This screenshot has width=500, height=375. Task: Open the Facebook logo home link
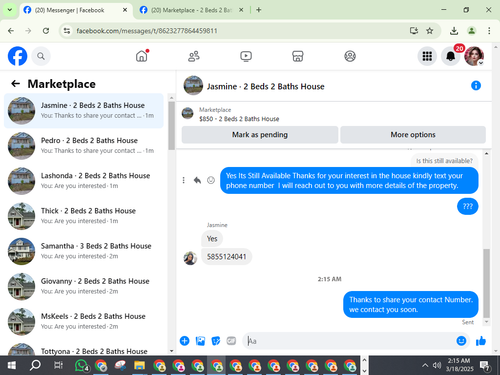coord(17,56)
